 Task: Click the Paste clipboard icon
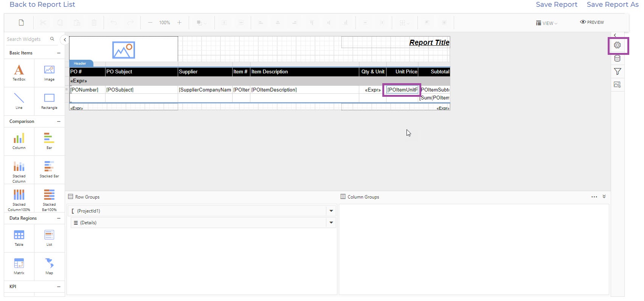(x=77, y=23)
